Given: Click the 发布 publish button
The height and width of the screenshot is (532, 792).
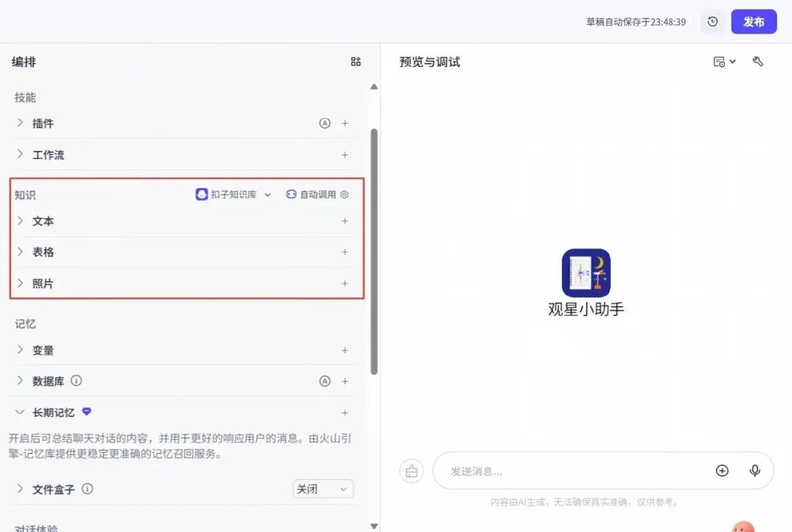Looking at the screenshot, I should tap(754, 22).
